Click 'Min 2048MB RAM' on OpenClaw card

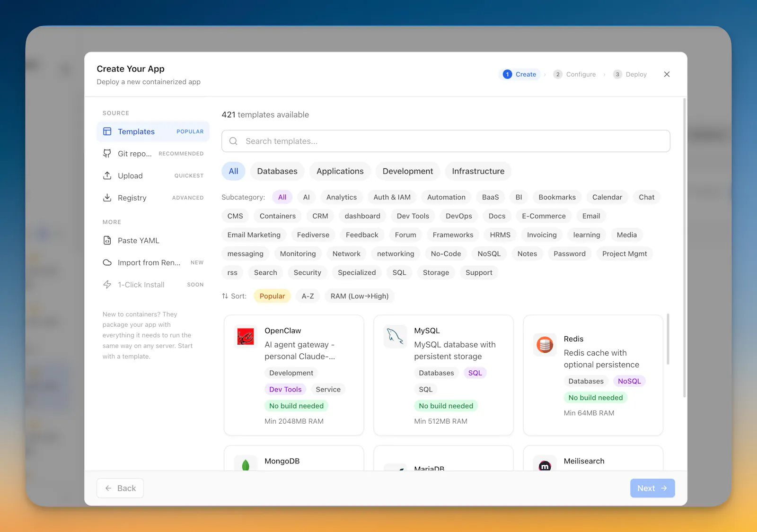(294, 421)
